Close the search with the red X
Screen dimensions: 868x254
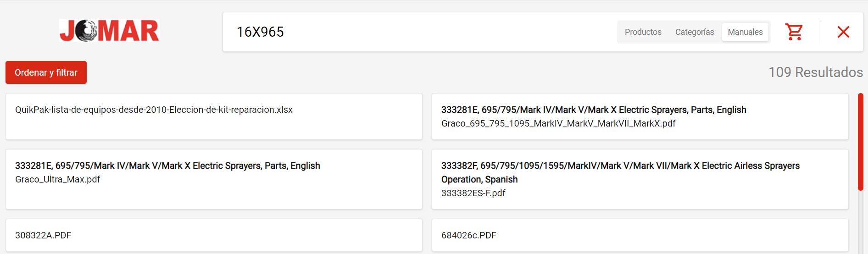(x=843, y=32)
